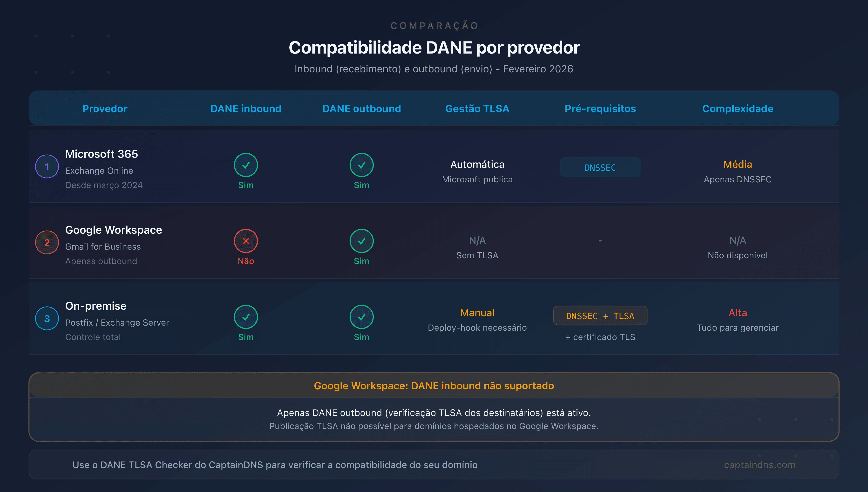Image resolution: width=868 pixels, height=492 pixels.
Task: Select the Pré-requisitos column header
Action: click(600, 109)
